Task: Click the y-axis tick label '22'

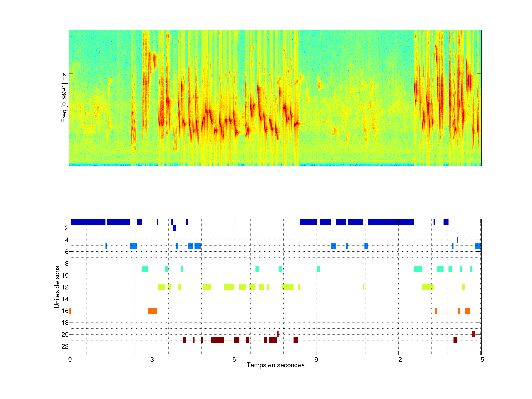Action: tap(65, 346)
